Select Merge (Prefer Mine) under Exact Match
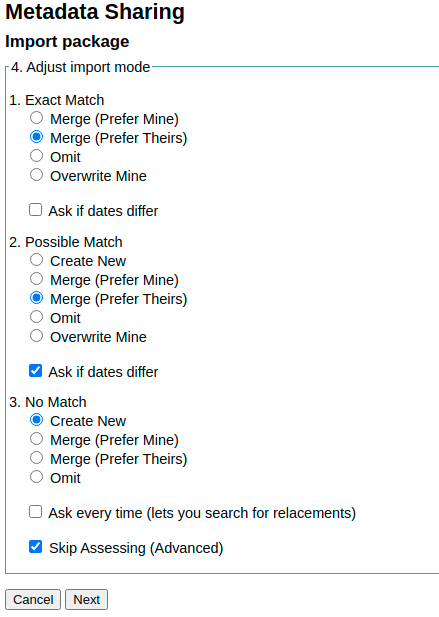439x617 pixels. 36,118
